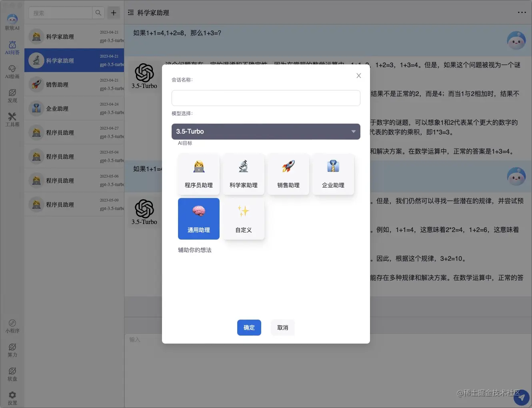Open 程序员助理 conversation dated 2023-05-09
The width and height of the screenshot is (532, 408).
(x=74, y=204)
